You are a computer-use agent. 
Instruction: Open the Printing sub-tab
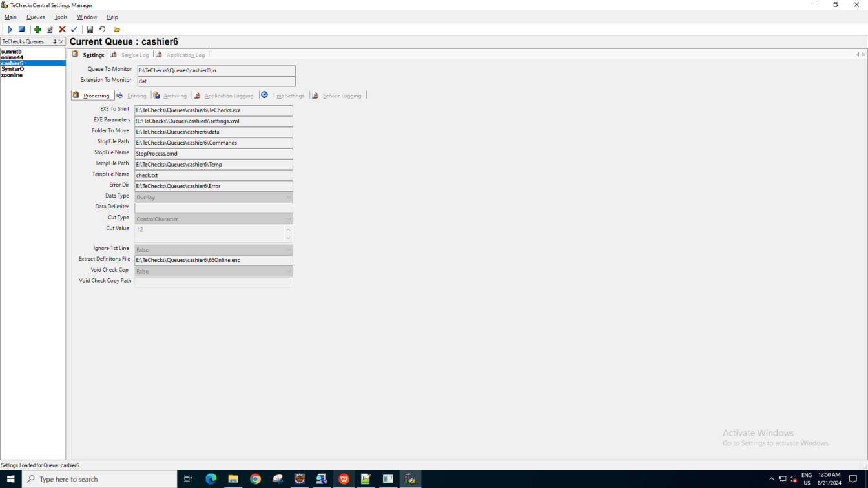(132, 96)
